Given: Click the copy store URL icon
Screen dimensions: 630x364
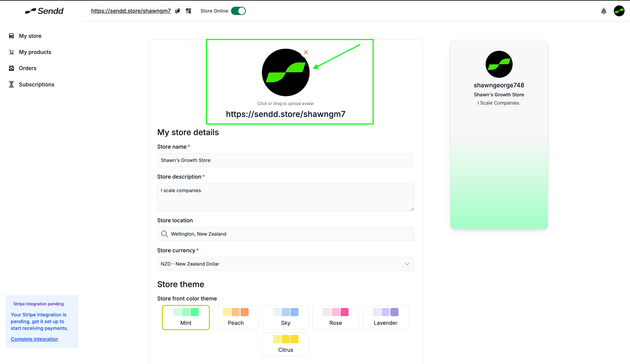Looking at the screenshot, I should (178, 11).
